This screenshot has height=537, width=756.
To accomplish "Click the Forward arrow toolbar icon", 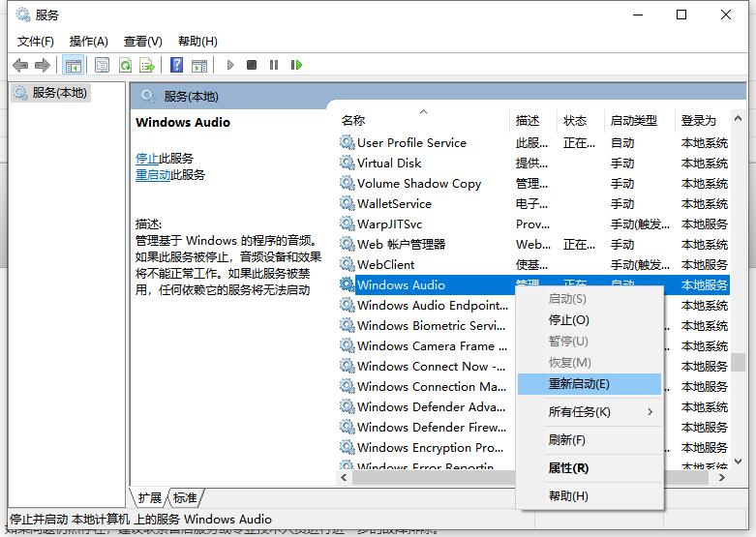I will click(42, 65).
